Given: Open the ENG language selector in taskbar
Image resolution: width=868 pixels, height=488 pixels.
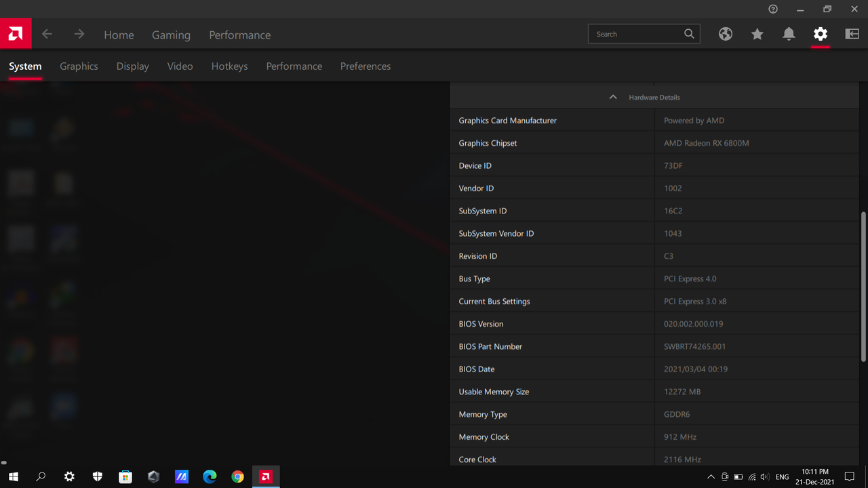Looking at the screenshot, I should (x=782, y=476).
